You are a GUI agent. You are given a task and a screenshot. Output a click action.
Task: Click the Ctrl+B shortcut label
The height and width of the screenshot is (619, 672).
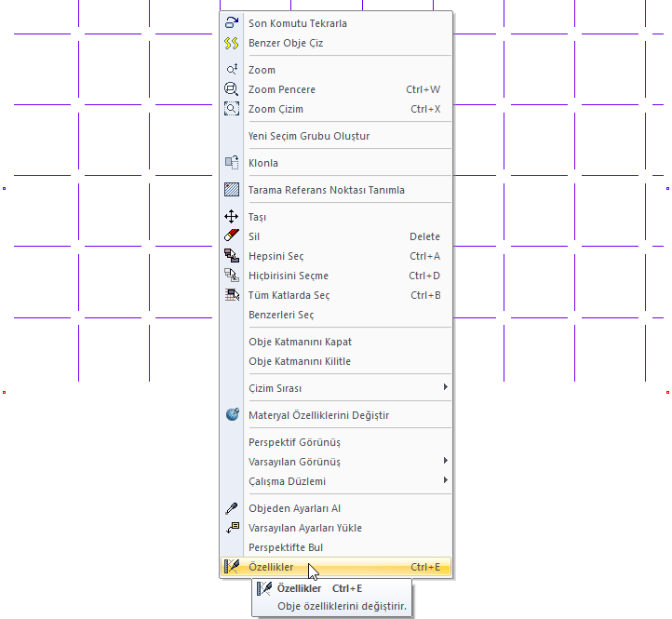click(x=425, y=295)
